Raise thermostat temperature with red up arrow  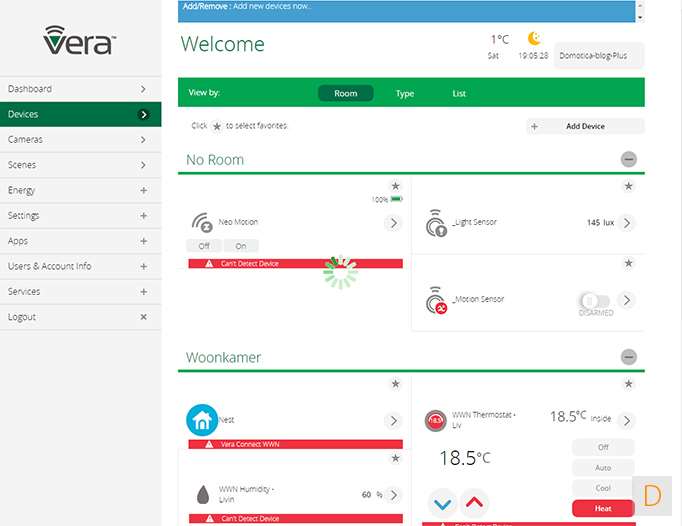pos(475,503)
